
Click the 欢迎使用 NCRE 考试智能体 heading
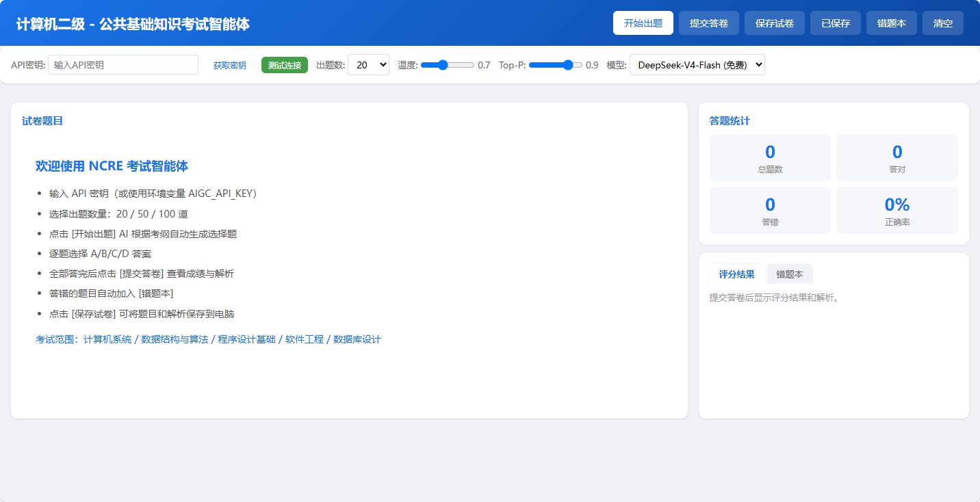(112, 166)
